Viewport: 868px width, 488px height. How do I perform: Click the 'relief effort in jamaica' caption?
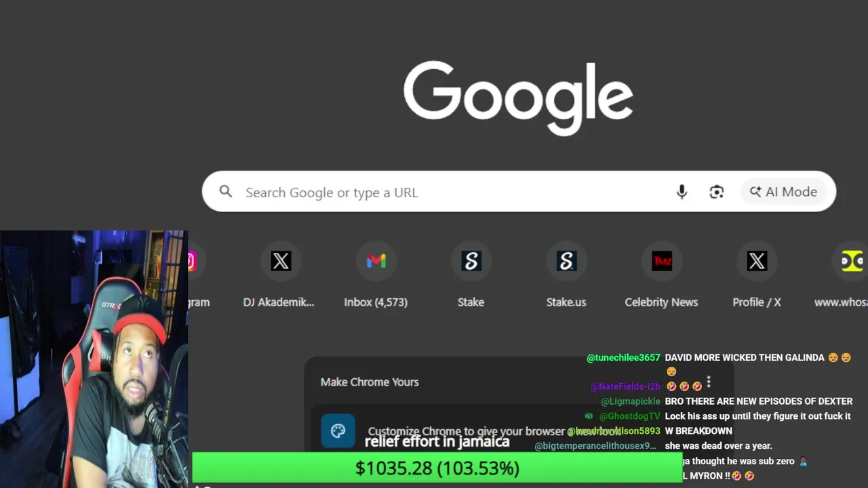(x=437, y=442)
